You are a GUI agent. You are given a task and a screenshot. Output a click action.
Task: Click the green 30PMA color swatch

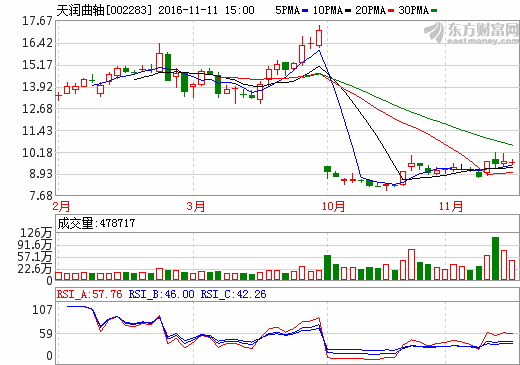click(x=434, y=11)
